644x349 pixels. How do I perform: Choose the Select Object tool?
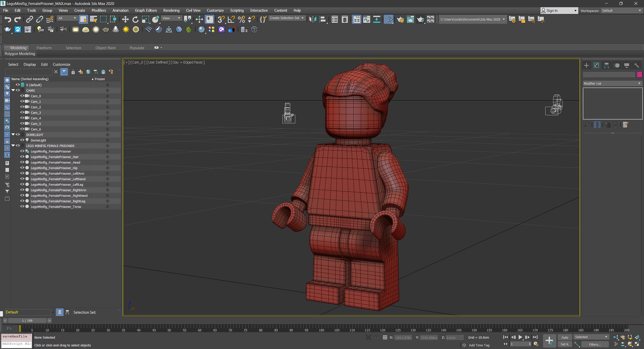[83, 19]
